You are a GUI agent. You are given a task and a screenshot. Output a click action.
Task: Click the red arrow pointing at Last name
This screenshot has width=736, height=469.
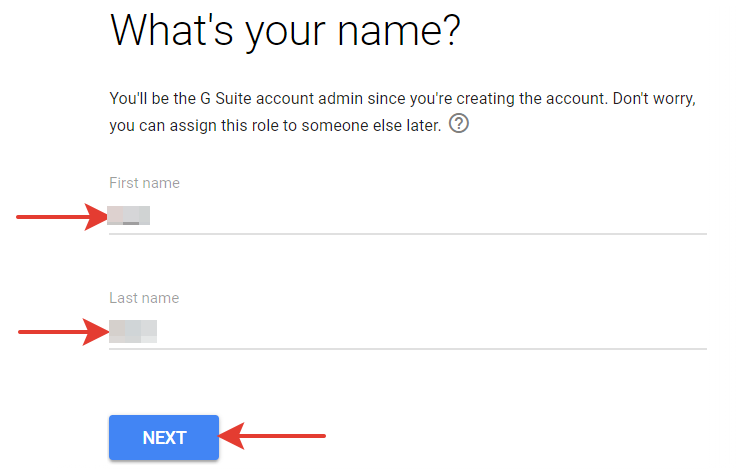[x=63, y=332]
